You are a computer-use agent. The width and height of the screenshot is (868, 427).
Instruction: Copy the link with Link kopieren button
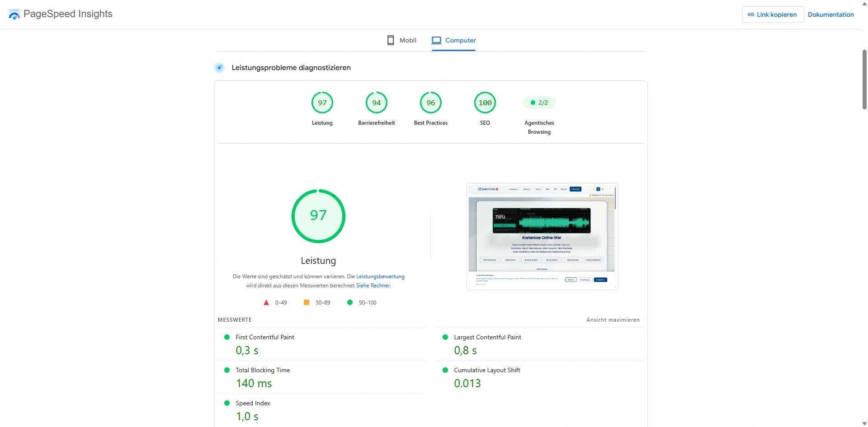pyautogui.click(x=773, y=14)
